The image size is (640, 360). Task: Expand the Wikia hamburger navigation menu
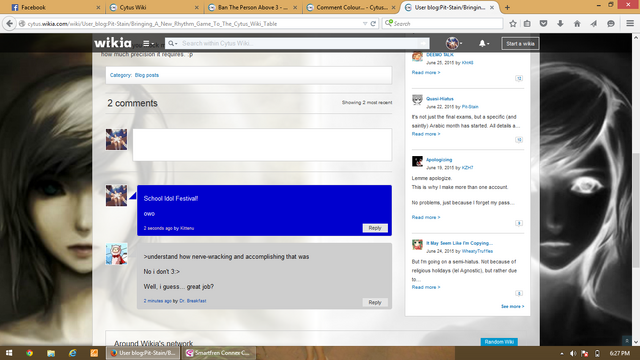[x=148, y=43]
